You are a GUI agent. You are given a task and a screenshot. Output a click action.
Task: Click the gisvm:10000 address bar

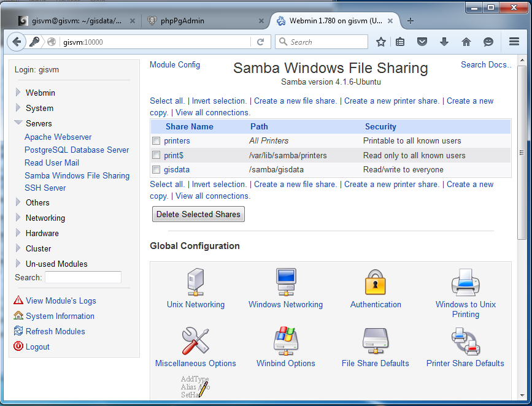click(156, 42)
